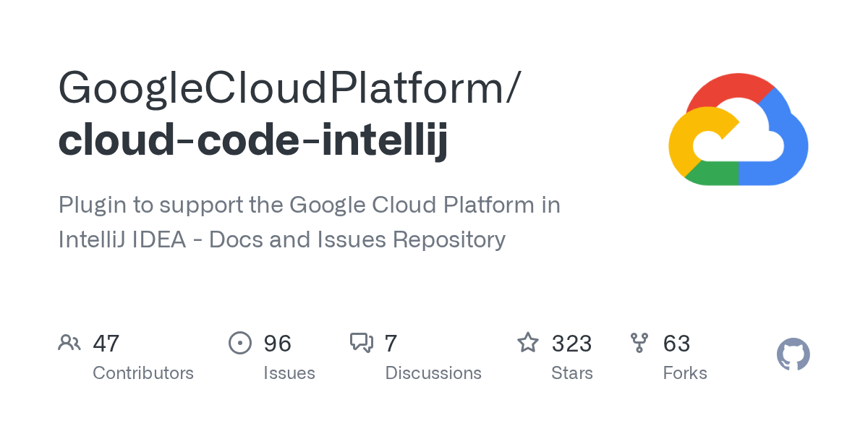Open the Discussions label
The height and width of the screenshot is (434, 868).
point(433,373)
